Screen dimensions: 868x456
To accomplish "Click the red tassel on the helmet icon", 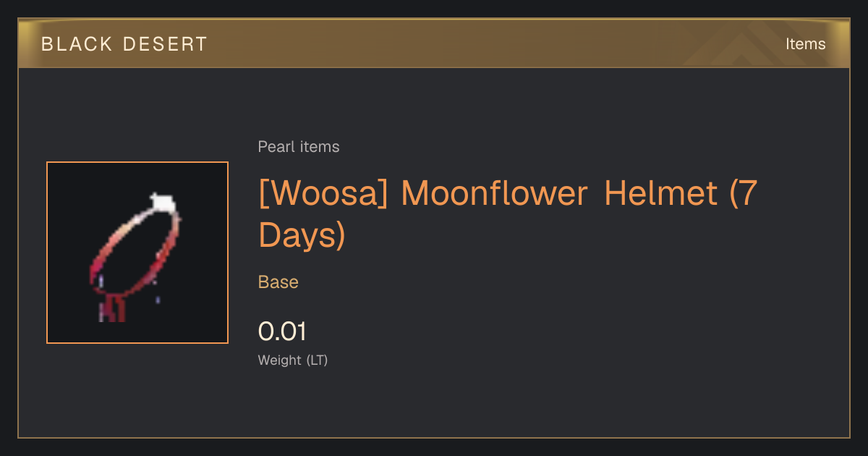I will 113,308.
